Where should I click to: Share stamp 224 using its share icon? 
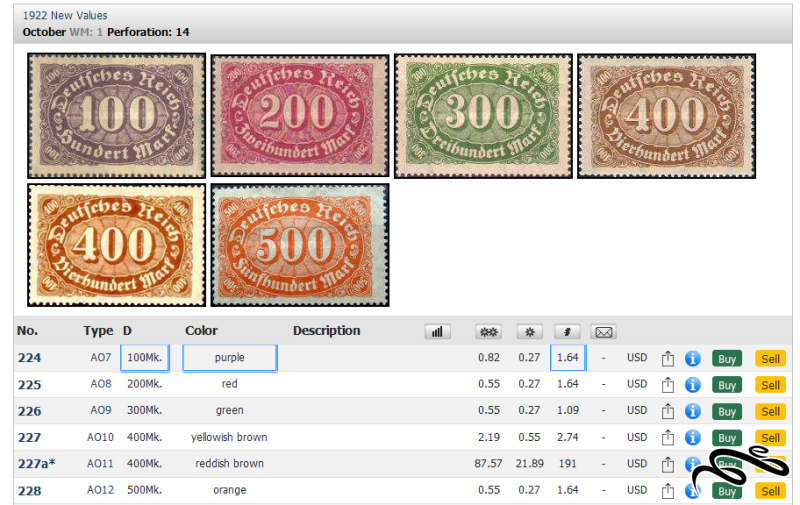[x=667, y=359]
